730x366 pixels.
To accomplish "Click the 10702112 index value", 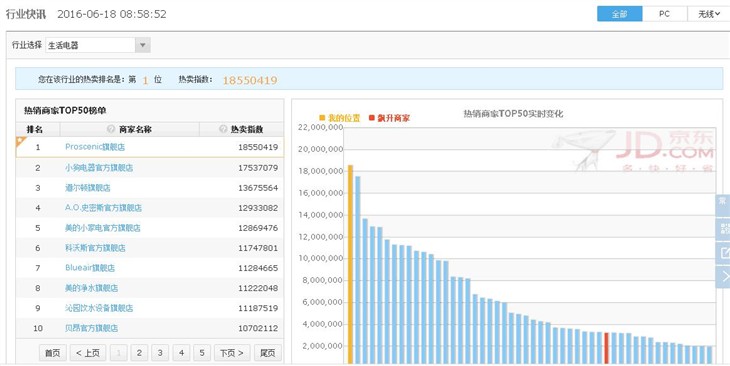I will 258,328.
